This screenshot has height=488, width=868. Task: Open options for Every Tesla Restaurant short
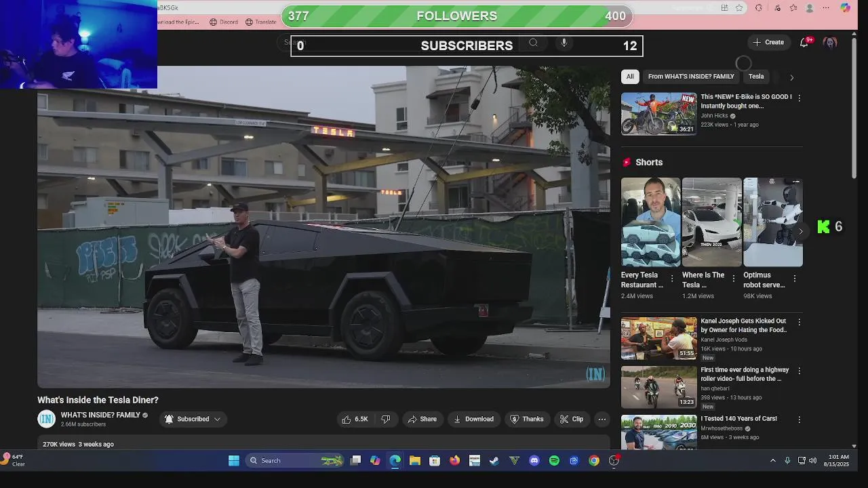pyautogui.click(x=672, y=279)
